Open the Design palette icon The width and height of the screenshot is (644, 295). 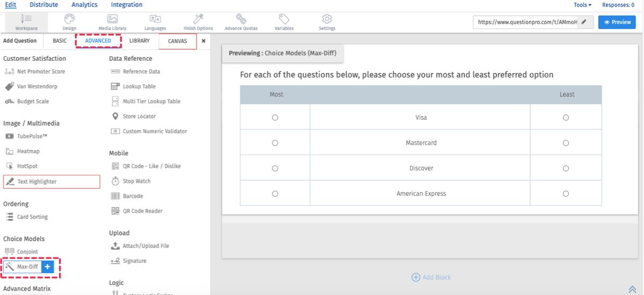pyautogui.click(x=69, y=19)
